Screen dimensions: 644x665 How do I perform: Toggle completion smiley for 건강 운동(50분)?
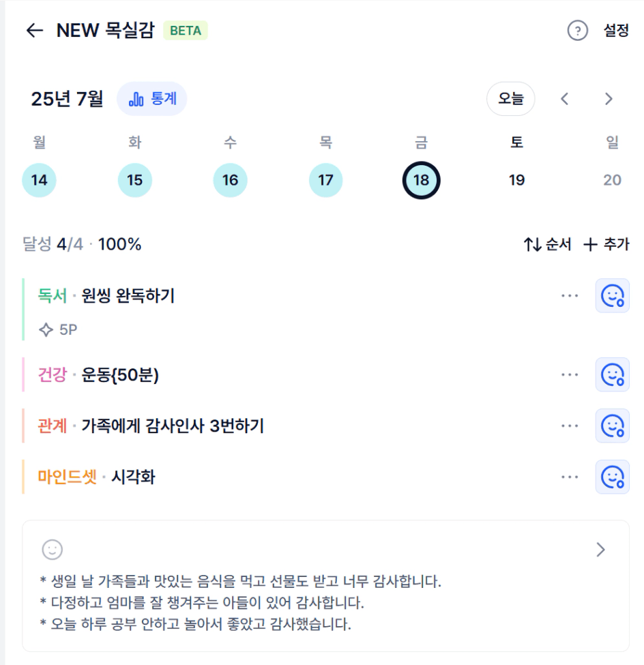point(612,375)
